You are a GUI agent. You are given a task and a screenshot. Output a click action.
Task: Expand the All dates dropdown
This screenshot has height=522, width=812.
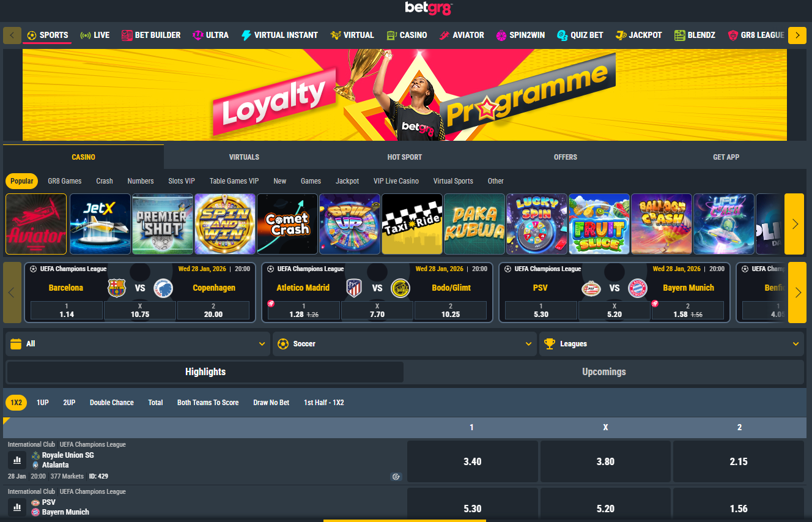point(138,344)
